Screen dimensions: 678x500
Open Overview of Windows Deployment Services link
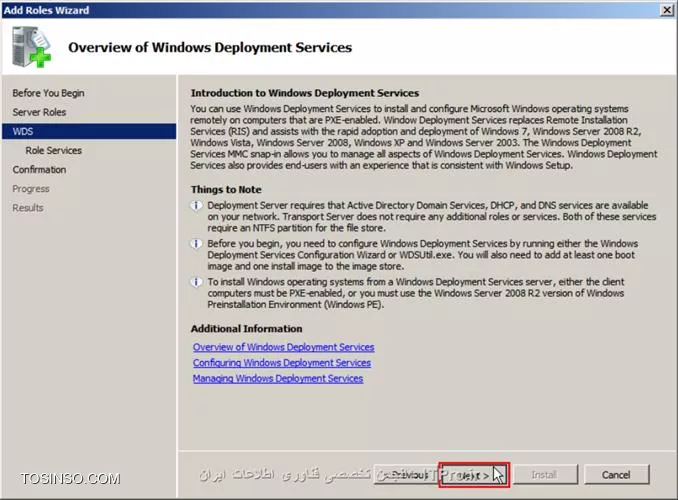click(x=283, y=347)
